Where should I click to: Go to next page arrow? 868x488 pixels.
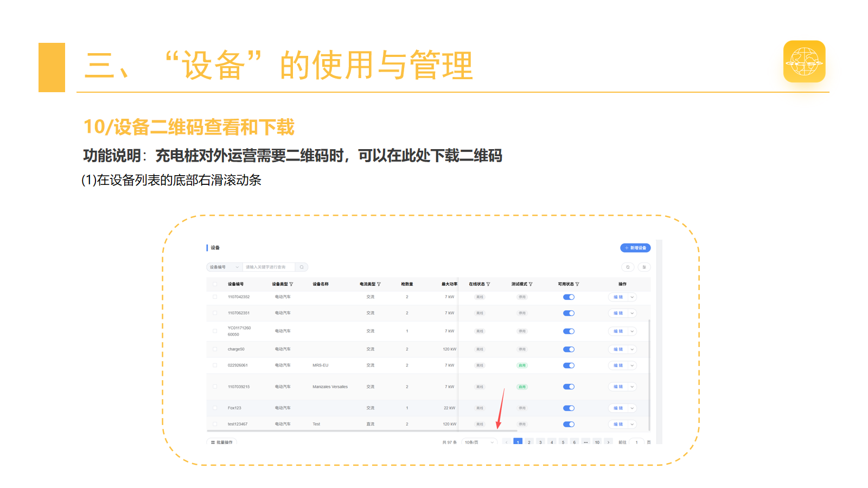pyautogui.click(x=609, y=442)
